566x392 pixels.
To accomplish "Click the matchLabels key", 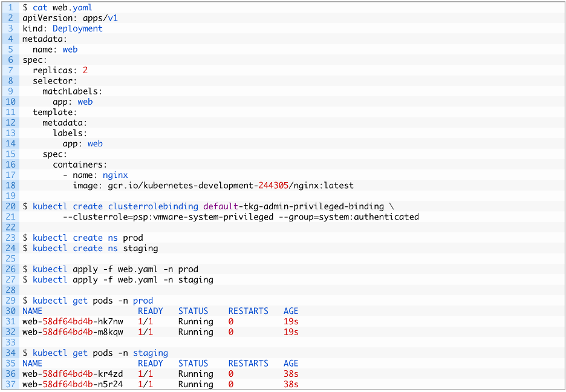I will pyautogui.click(x=70, y=91).
